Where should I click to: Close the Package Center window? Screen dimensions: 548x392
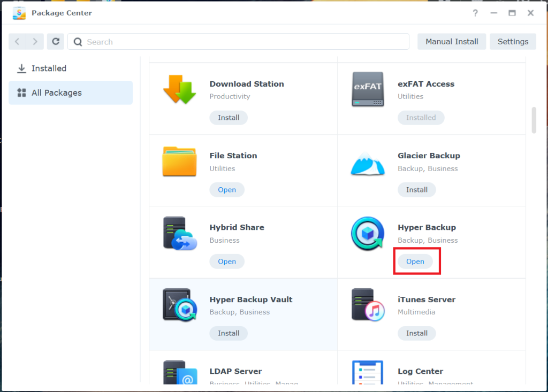(530, 13)
